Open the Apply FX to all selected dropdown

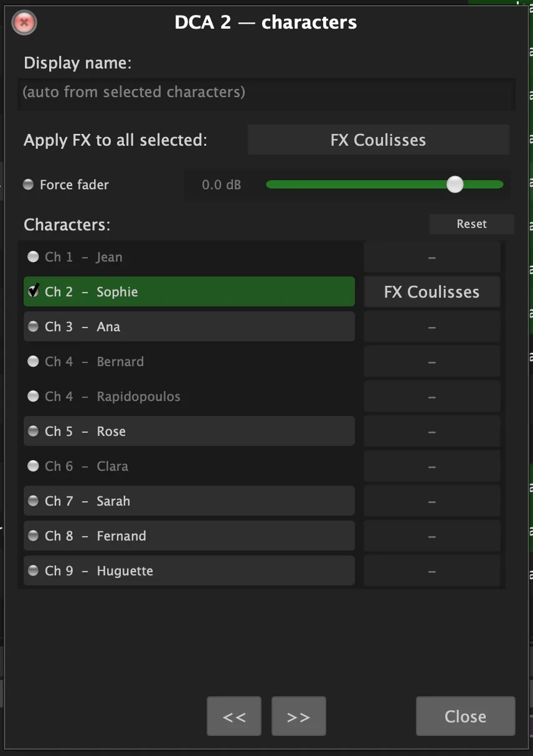[378, 139]
